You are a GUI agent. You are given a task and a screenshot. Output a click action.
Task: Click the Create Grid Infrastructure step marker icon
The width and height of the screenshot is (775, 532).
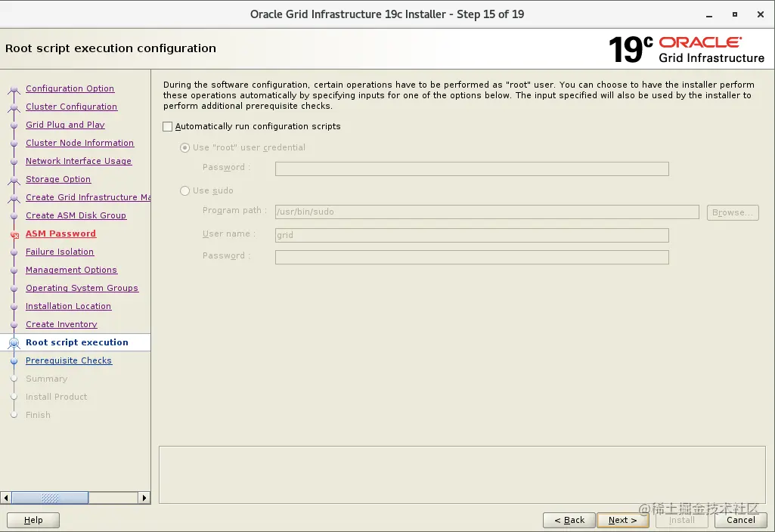pyautogui.click(x=14, y=199)
